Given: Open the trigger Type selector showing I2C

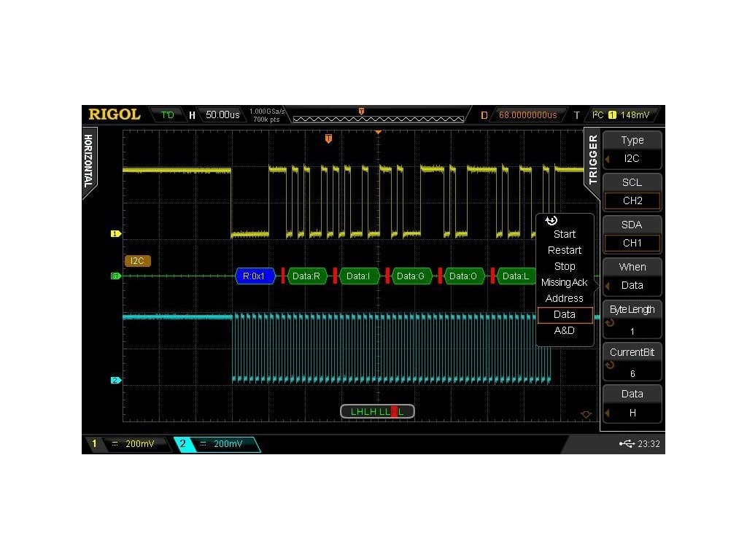Looking at the screenshot, I should pyautogui.click(x=632, y=149).
